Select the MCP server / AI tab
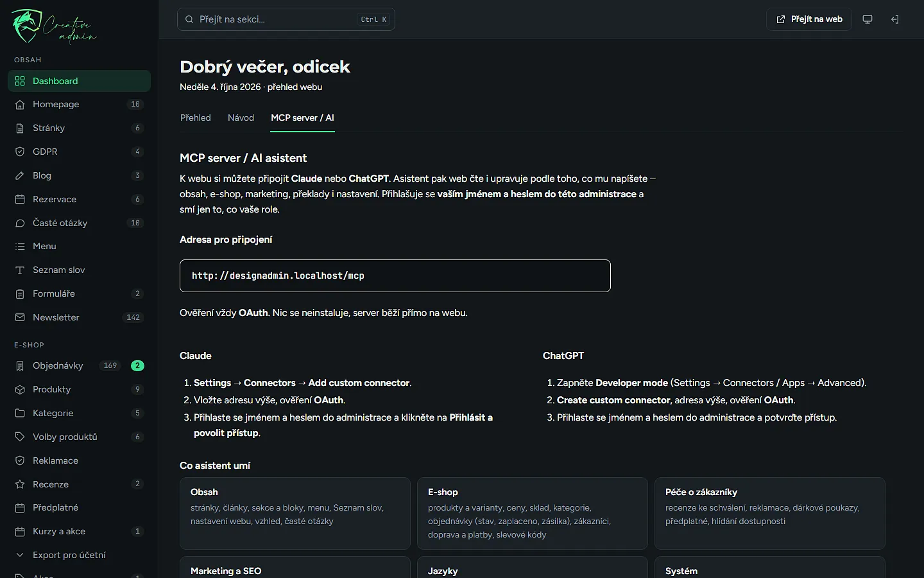The height and width of the screenshot is (578, 924). [302, 118]
